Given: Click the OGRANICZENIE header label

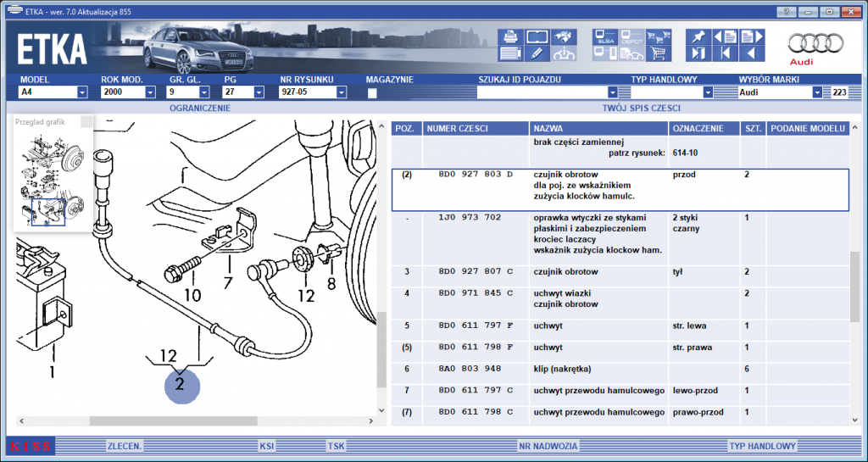Looking at the screenshot, I should pos(200,108).
